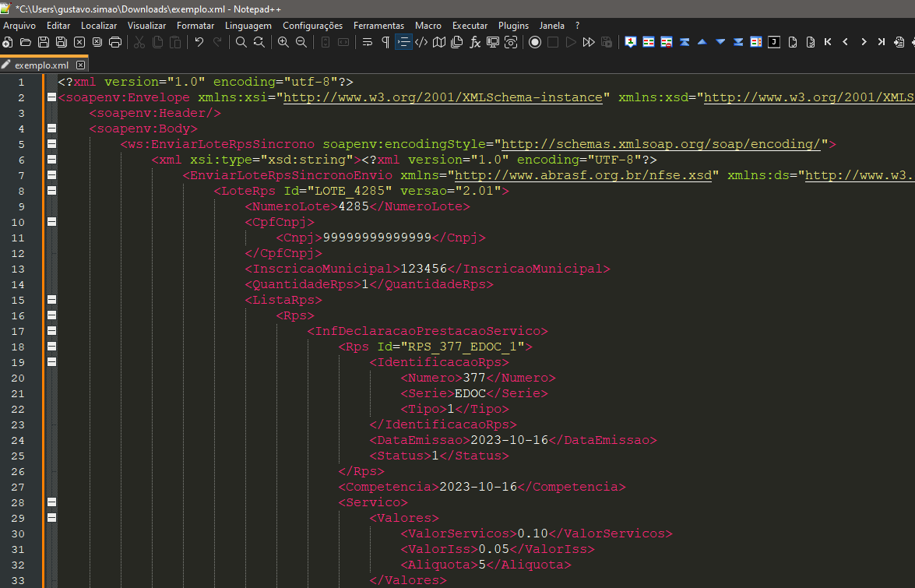Viewport: 915px width, 588px height.
Task: Save all open documents
Action: 60,42
